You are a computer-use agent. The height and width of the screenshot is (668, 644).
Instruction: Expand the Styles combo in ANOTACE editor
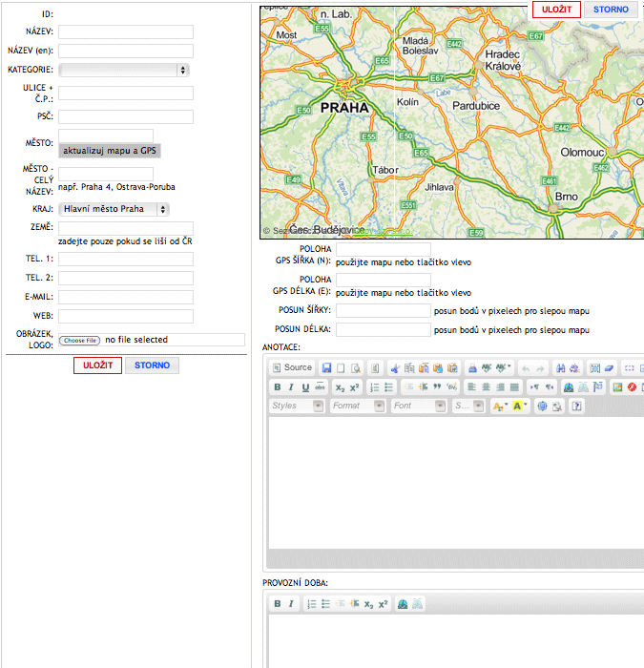(298, 407)
